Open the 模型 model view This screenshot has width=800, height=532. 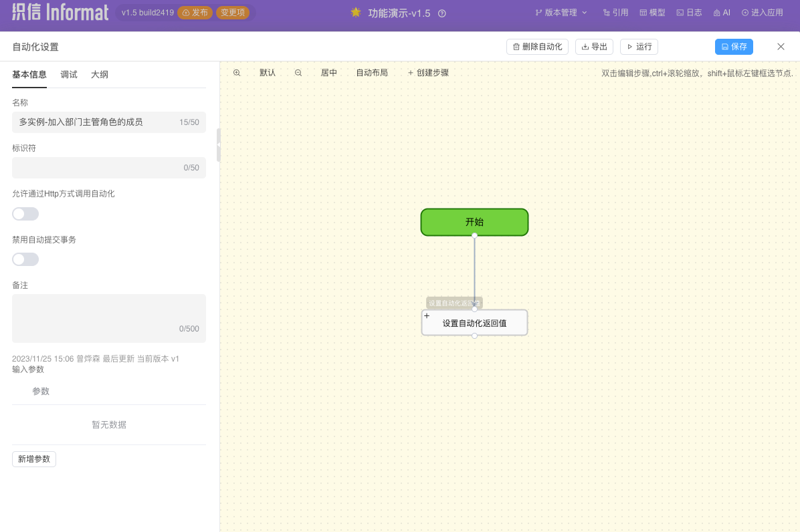[652, 13]
